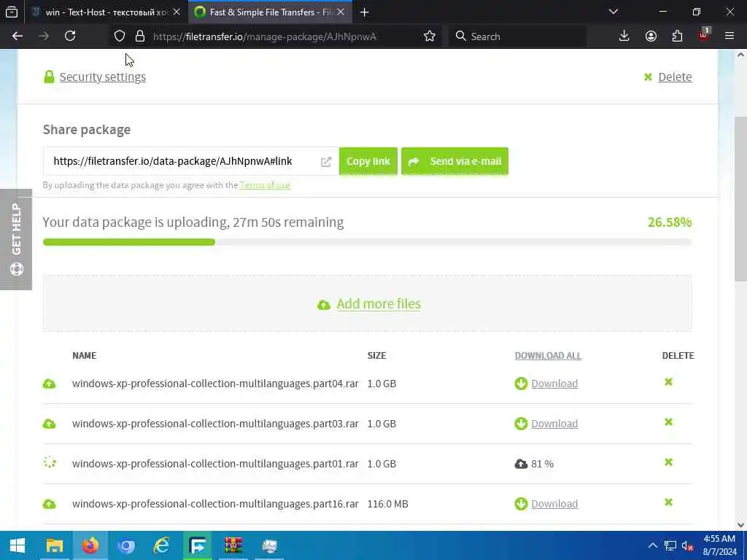Open the Firefox View icon
Image resolution: width=747 pixels, height=560 pixels.
tap(12, 12)
